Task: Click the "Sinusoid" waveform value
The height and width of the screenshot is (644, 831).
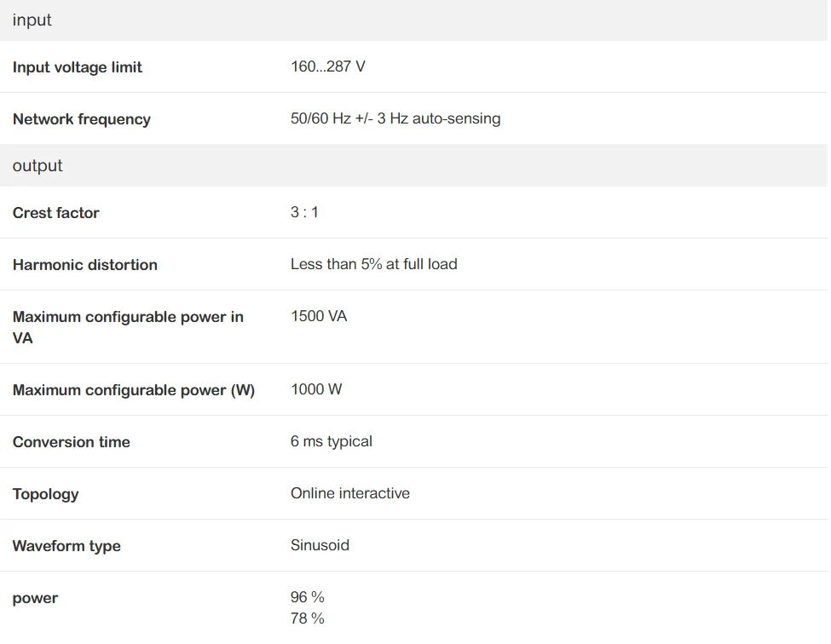Action: [x=320, y=545]
